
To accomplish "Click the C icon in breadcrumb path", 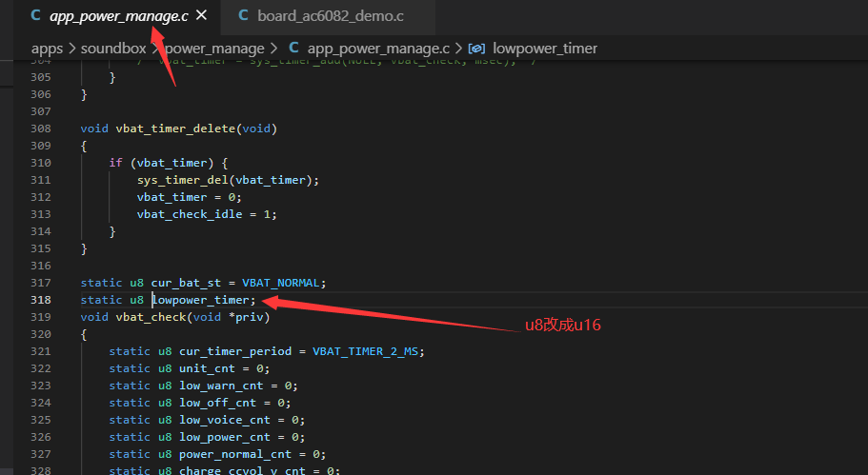I will [294, 49].
